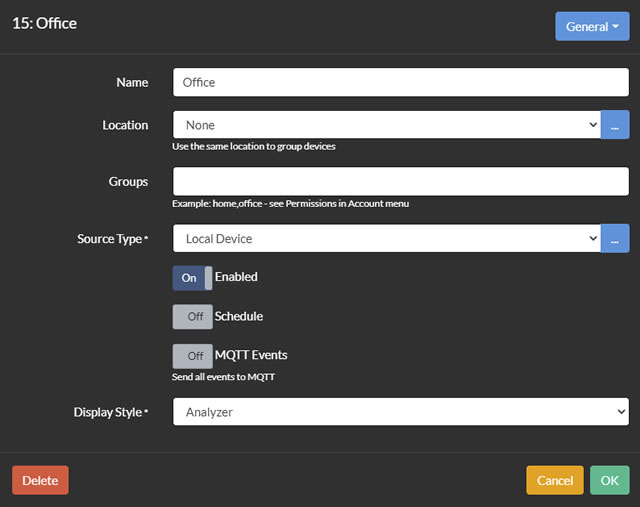Click the Location field label
The image size is (640, 507).
coord(125,125)
